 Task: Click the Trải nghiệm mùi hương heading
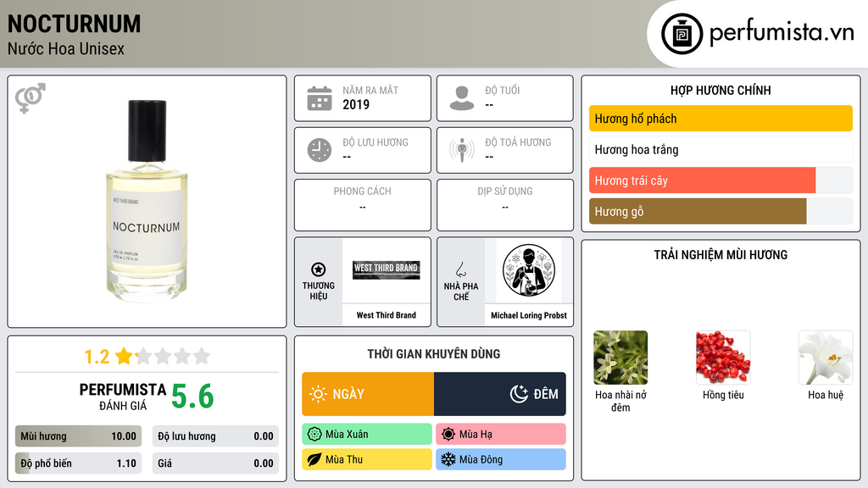721,254
